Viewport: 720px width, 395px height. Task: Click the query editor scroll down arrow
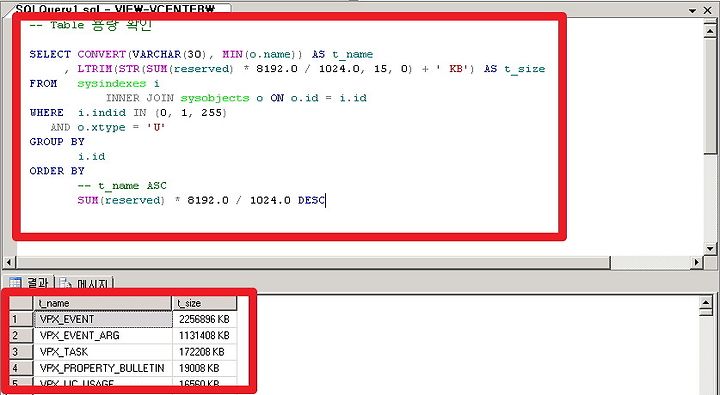(709, 249)
